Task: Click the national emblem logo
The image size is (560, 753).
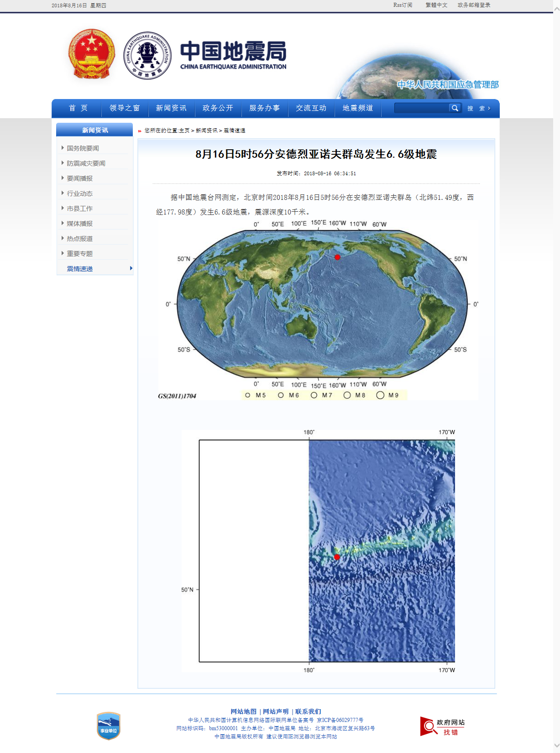Action: pyautogui.click(x=91, y=54)
